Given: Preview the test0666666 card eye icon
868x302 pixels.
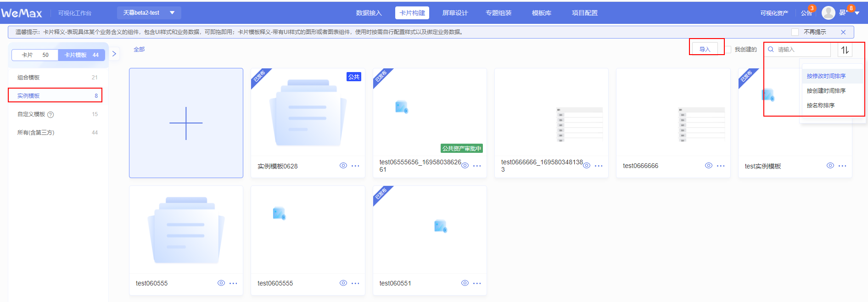Looking at the screenshot, I should [x=709, y=166].
